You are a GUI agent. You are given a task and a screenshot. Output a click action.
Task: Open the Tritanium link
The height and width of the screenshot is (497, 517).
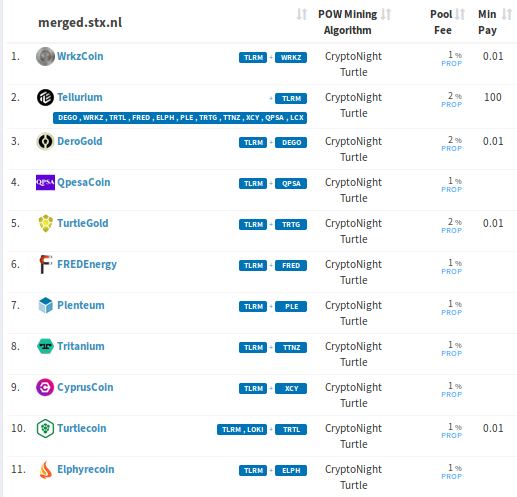click(81, 346)
